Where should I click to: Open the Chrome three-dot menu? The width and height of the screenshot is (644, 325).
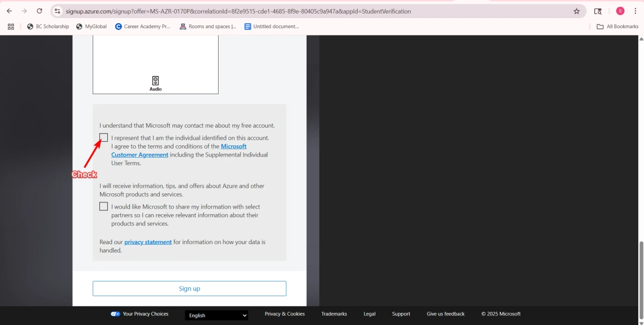click(635, 11)
